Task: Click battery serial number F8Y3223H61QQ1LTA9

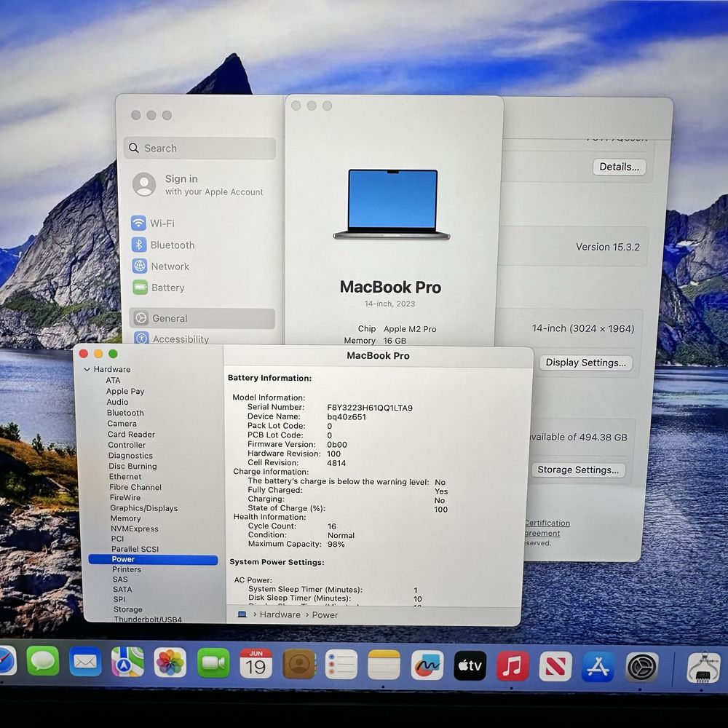Action: (370, 408)
